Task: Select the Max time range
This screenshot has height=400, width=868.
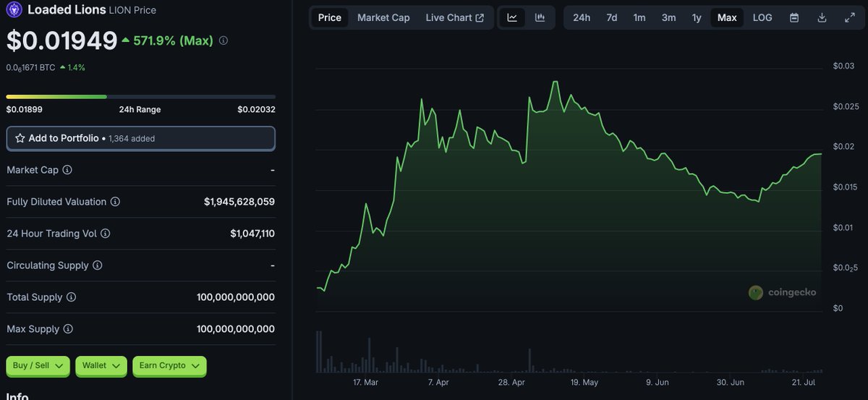Action: coord(727,17)
